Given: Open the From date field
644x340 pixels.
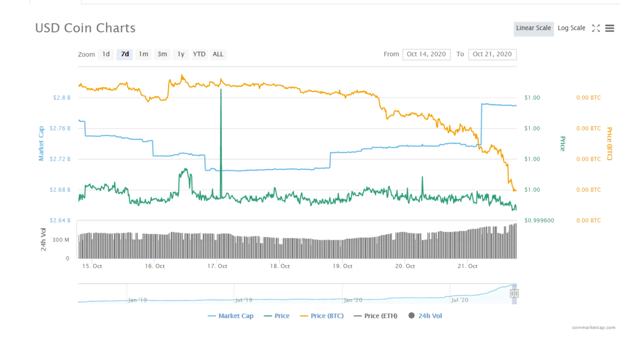Looking at the screenshot, I should pos(426,54).
